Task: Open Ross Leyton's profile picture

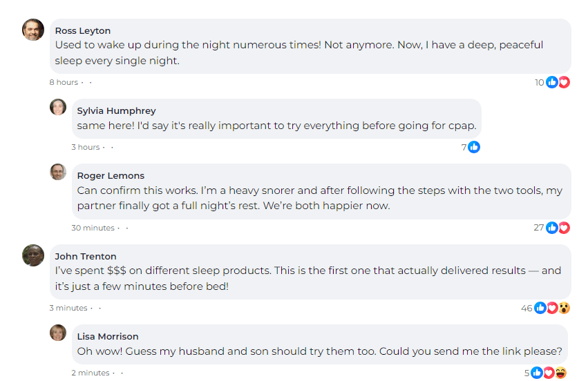Action: 33,30
